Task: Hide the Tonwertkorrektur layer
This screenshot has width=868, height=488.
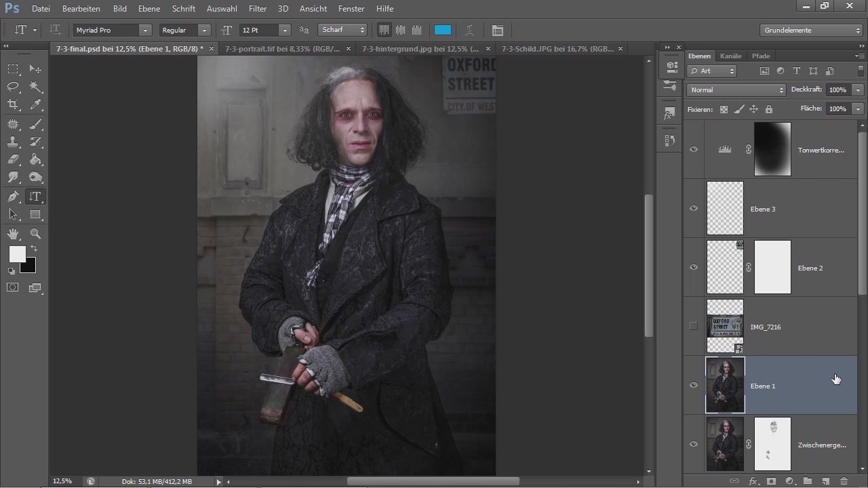Action: click(693, 149)
